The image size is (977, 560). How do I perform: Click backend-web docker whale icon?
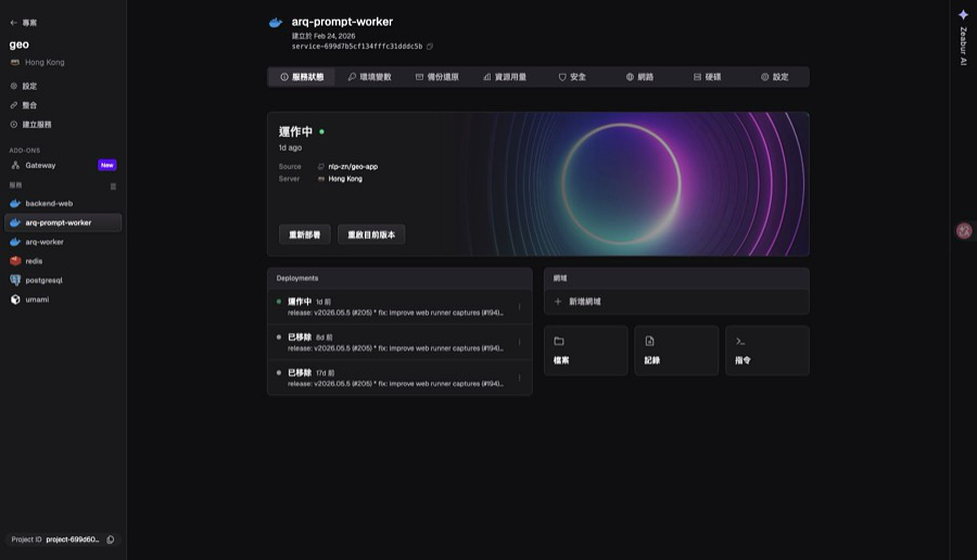[15, 203]
